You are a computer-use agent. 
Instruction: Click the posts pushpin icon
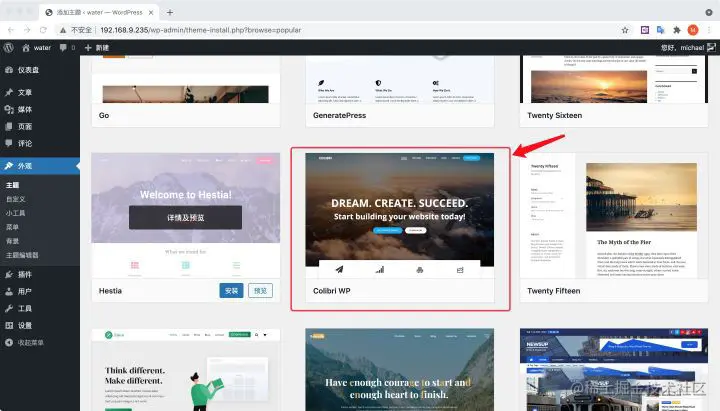coord(9,92)
